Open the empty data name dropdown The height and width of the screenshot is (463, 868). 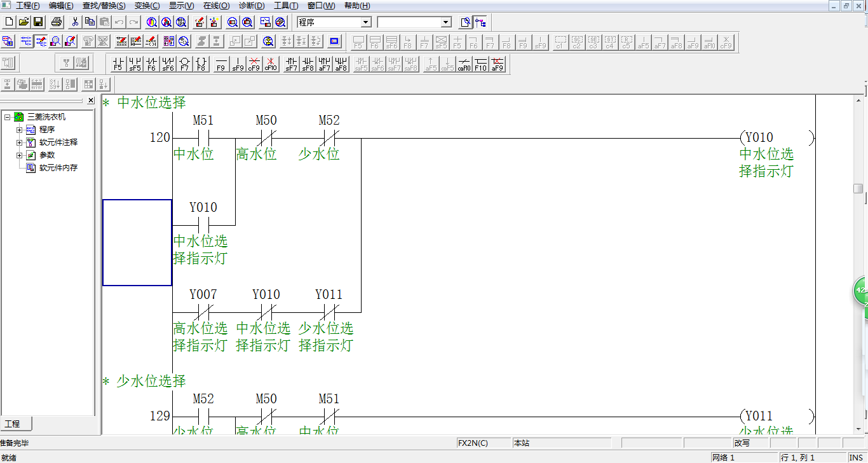click(446, 22)
